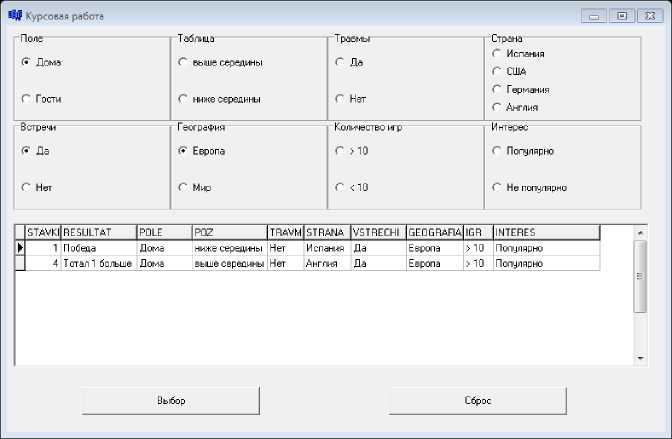Click the STAVKI column header
The width and height of the screenshot is (672, 439).
pos(43,232)
